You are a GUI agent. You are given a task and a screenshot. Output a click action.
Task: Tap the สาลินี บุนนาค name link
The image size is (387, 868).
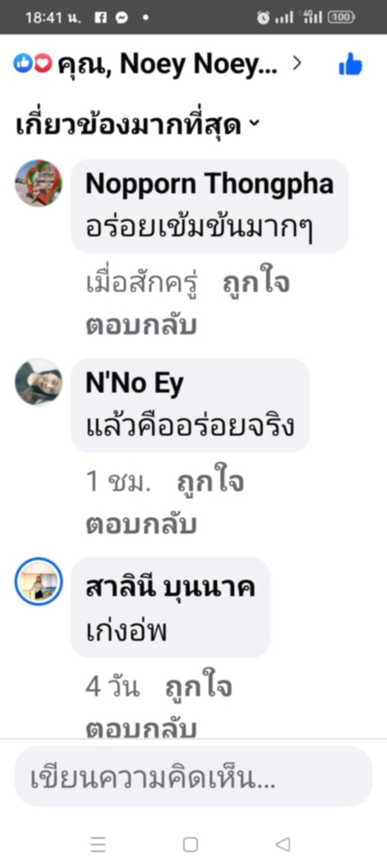pos(170,588)
